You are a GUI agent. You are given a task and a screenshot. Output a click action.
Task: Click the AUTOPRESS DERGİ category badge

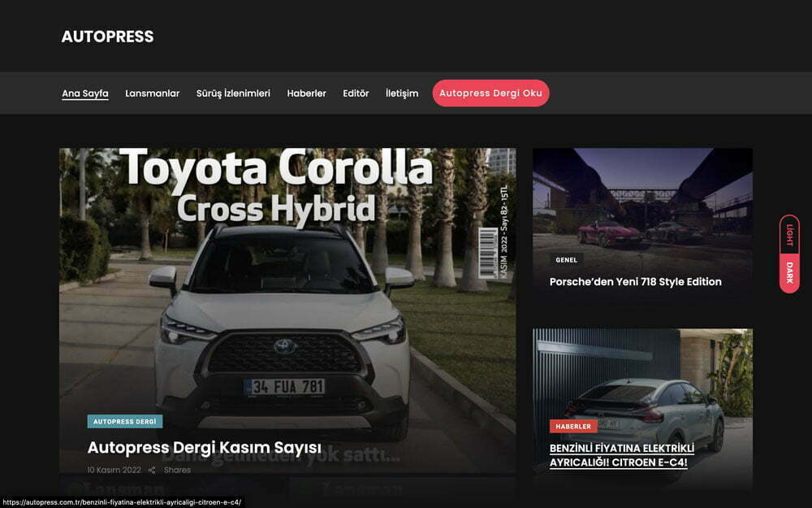tap(124, 422)
